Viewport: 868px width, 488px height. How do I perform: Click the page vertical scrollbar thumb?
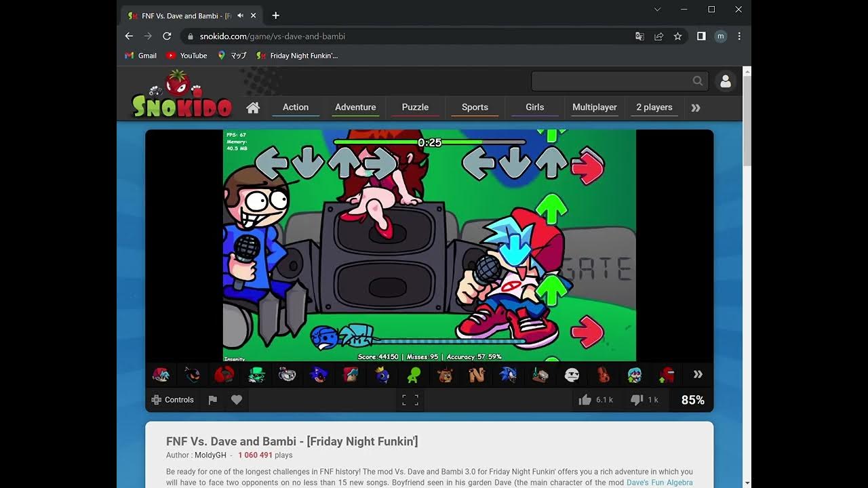click(x=747, y=120)
